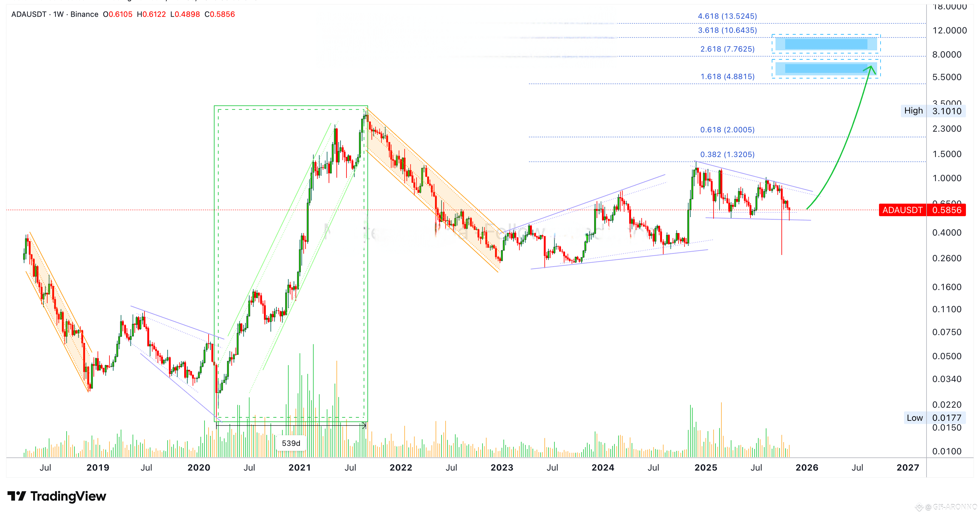Screen dimensions: 980x515
Task: Click the 1.0000 price scale label
Action: pos(947,178)
